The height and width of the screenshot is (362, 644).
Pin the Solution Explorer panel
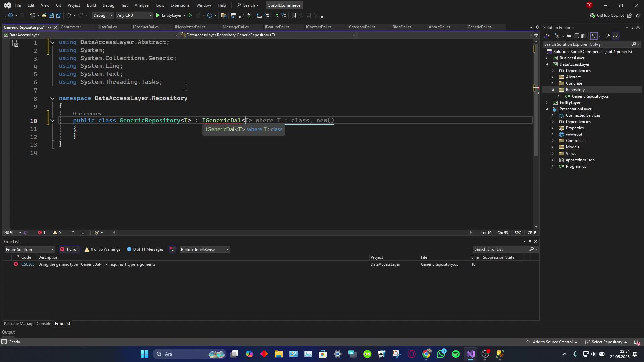pyautogui.click(x=632, y=27)
